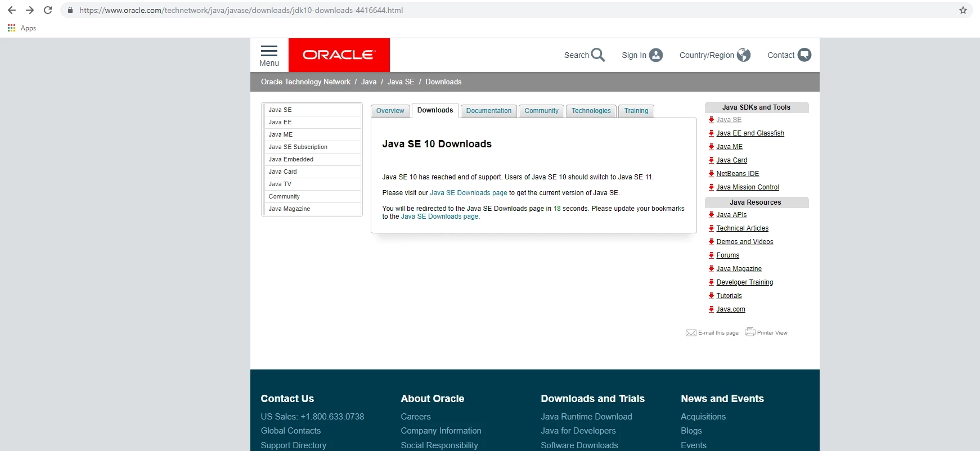The image size is (980, 451).
Task: Open Java.com link
Action: (730, 309)
